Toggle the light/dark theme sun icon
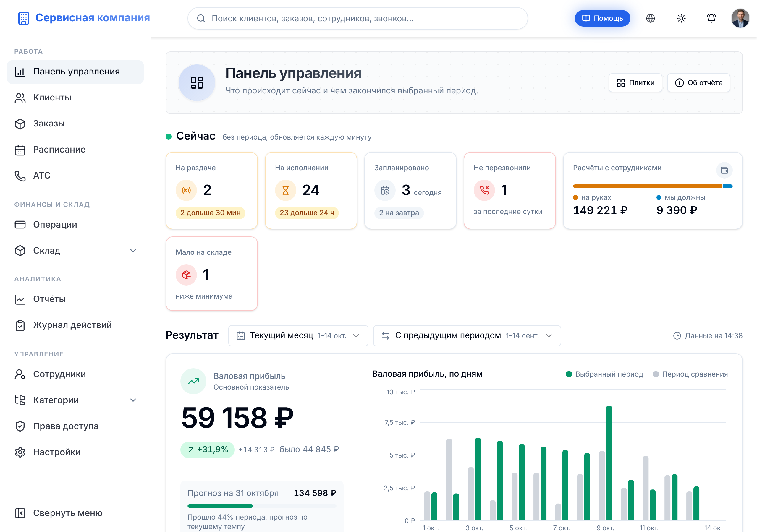This screenshot has width=757, height=532. [x=681, y=18]
